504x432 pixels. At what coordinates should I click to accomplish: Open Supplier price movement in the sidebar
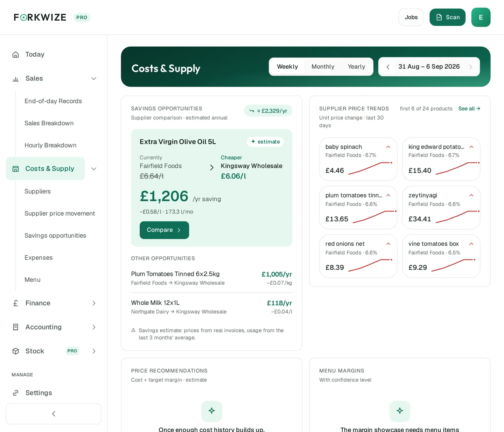tap(60, 214)
